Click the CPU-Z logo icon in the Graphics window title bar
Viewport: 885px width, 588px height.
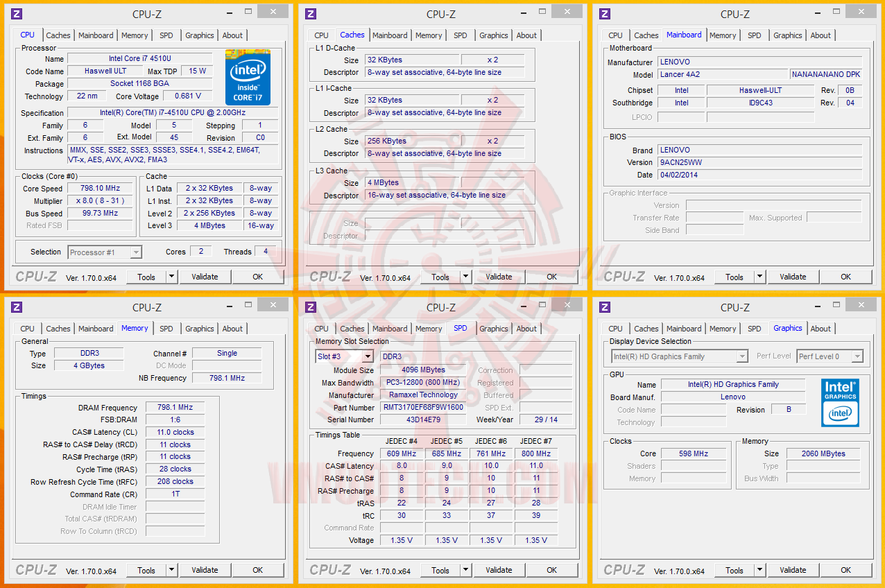605,307
